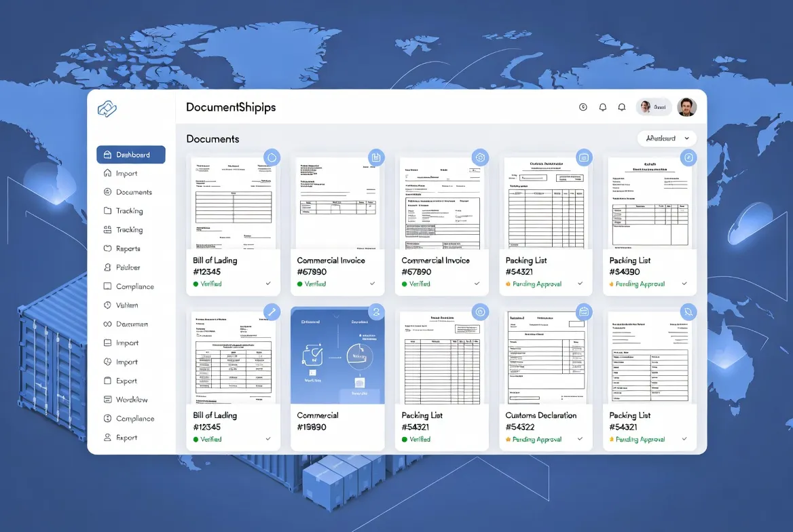This screenshot has height=532, width=793.
Task: Select the Dashboard sidebar icon
Action: click(x=108, y=154)
